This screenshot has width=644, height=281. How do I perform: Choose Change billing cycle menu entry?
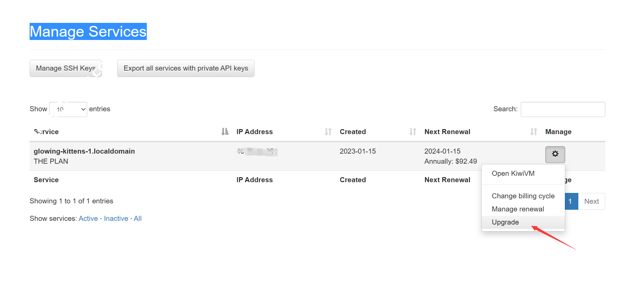(523, 196)
